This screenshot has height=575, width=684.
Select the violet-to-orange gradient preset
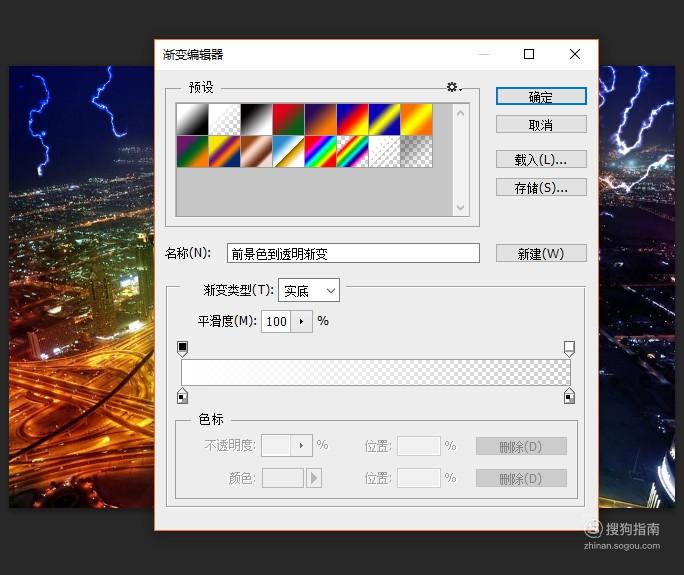(321, 119)
